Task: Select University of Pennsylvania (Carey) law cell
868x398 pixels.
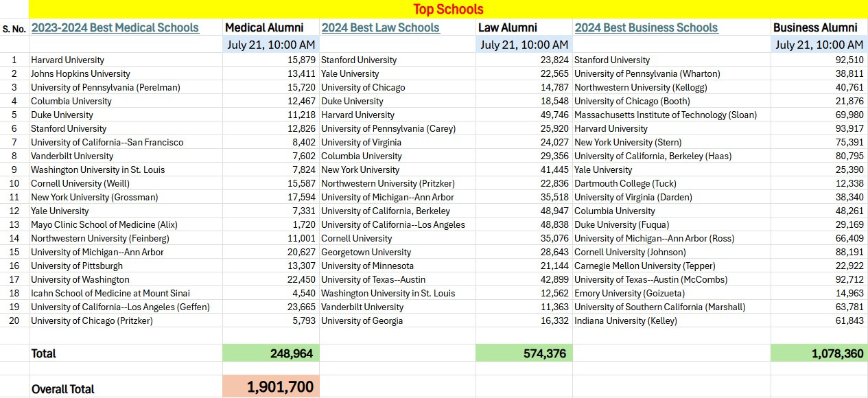Action: point(398,128)
